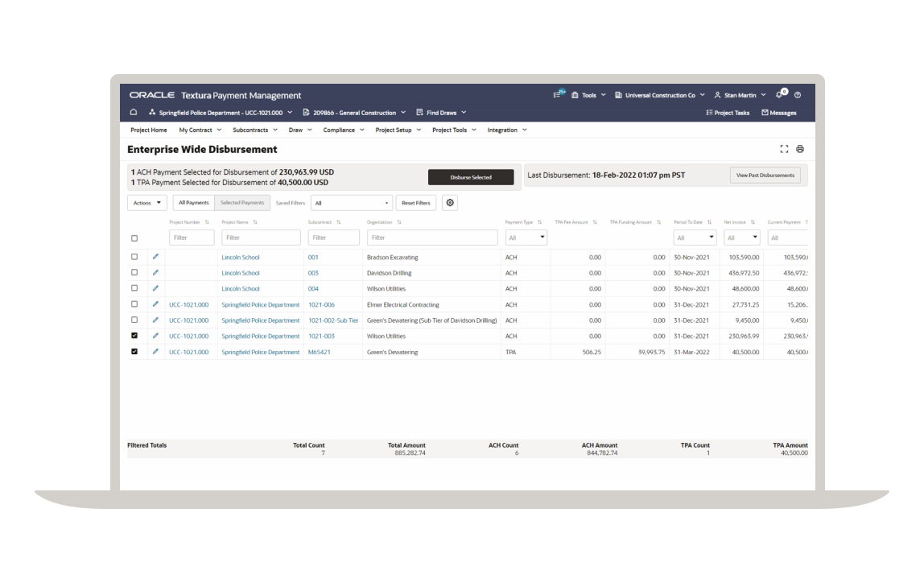Sort by TPA Funding Amount column
This screenshot has height=583, width=924.
click(x=659, y=222)
